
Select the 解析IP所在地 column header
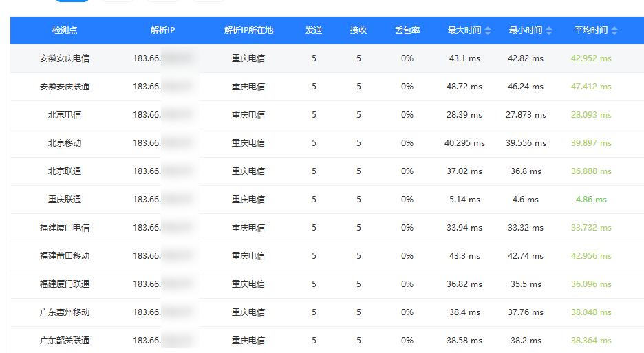tap(248, 30)
